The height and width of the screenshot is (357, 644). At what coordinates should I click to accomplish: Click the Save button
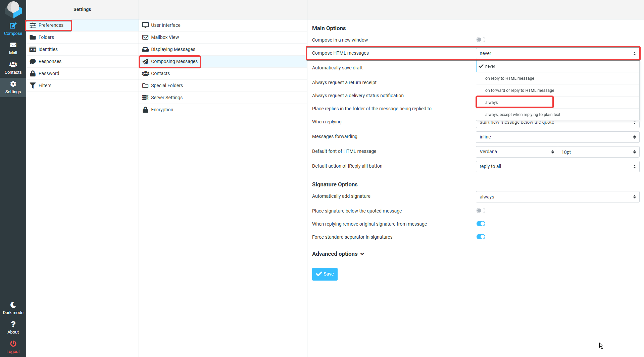325,274
